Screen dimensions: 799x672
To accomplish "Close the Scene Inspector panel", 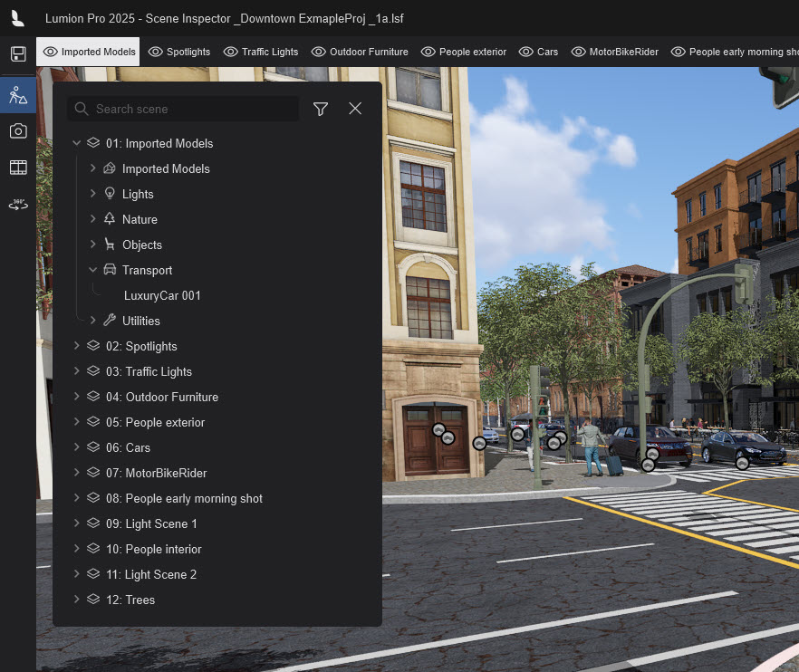I will pyautogui.click(x=355, y=109).
